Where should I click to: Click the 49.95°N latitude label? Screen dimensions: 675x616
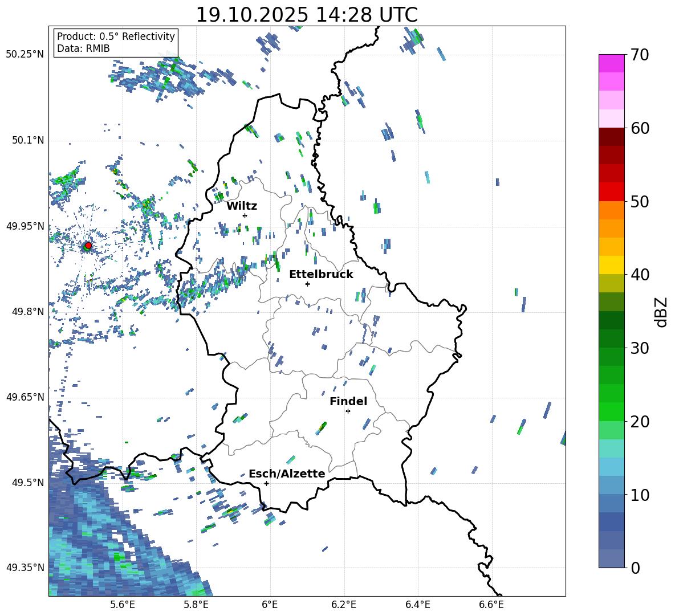pos(25,226)
